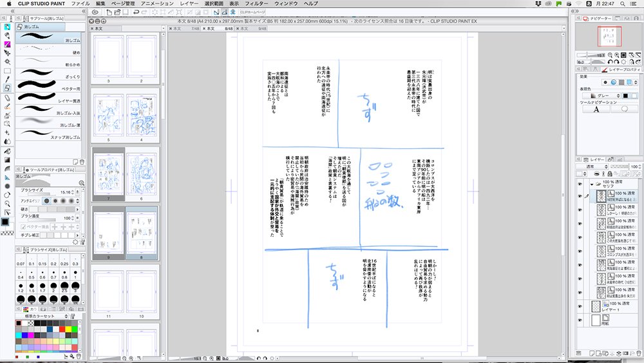Open the フィルター menu
Screen dimensions: 644x363
point(256,3)
